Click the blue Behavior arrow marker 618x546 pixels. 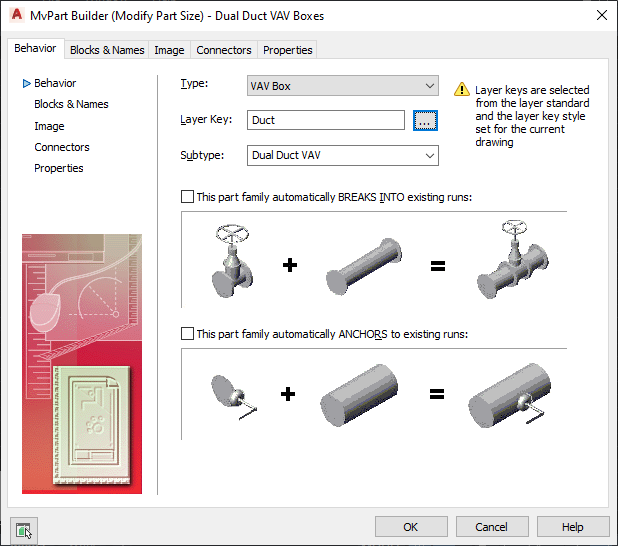26,84
